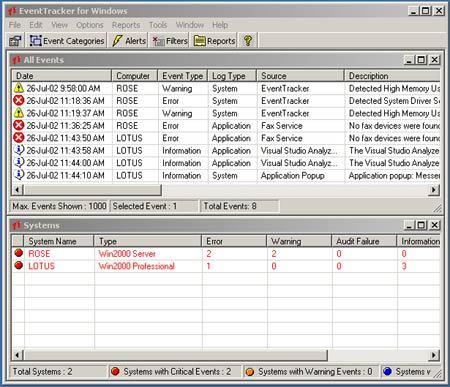
Task: Click the error icon of 11:43:50 AM event
Action: coord(19,138)
